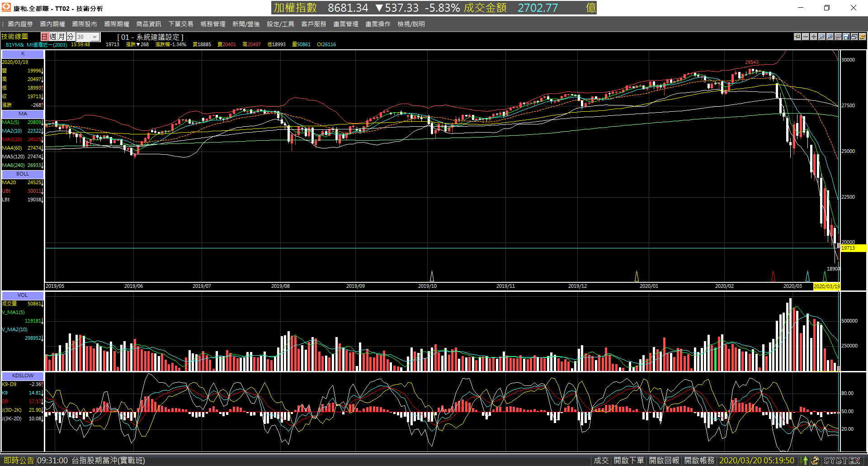The height and width of the screenshot is (466, 868).
Task: Open 國際期權 menu
Action: click(x=117, y=24)
